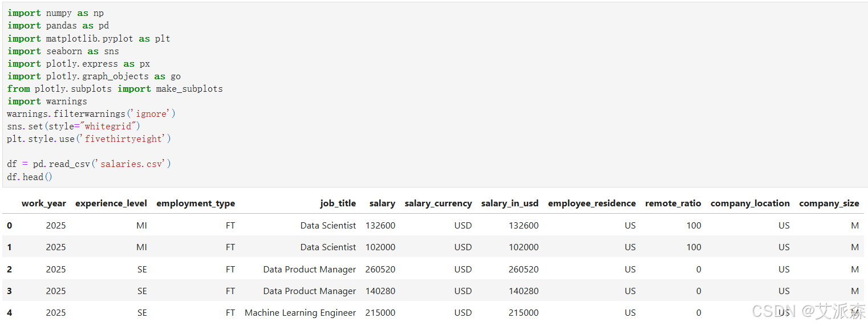Click the 'import seaborn as sns' line
The image size is (868, 326).
63,51
